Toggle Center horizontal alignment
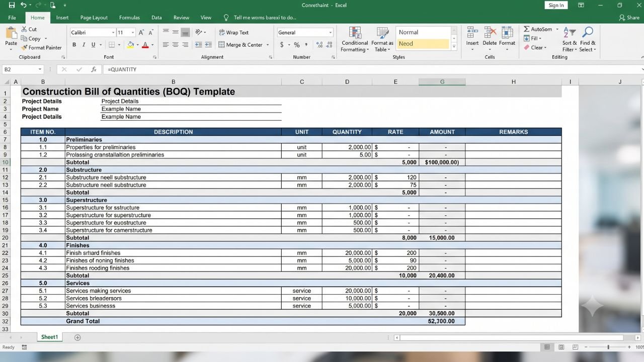The width and height of the screenshot is (644, 362). (175, 45)
